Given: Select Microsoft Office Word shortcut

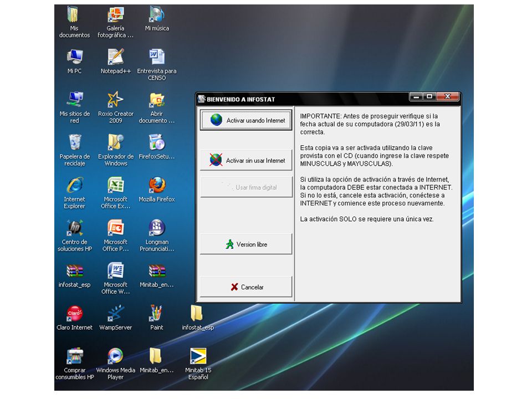Looking at the screenshot, I should pos(116,278).
